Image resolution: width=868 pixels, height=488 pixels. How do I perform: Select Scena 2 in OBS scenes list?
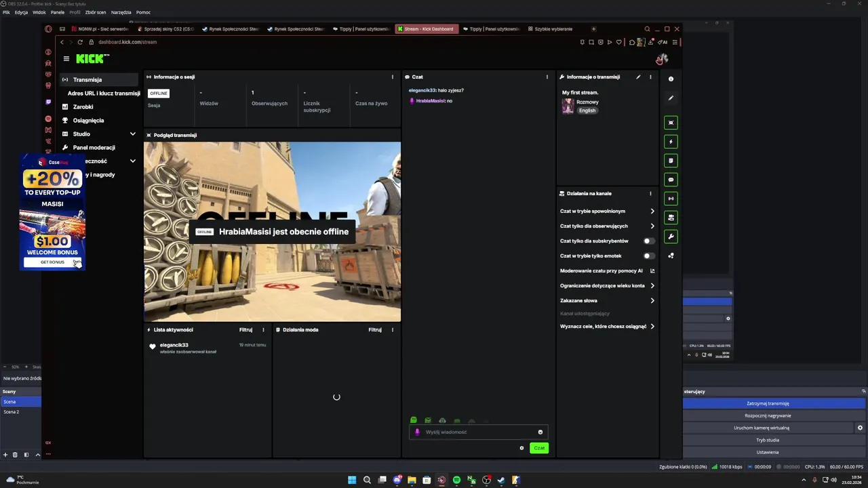coord(20,412)
